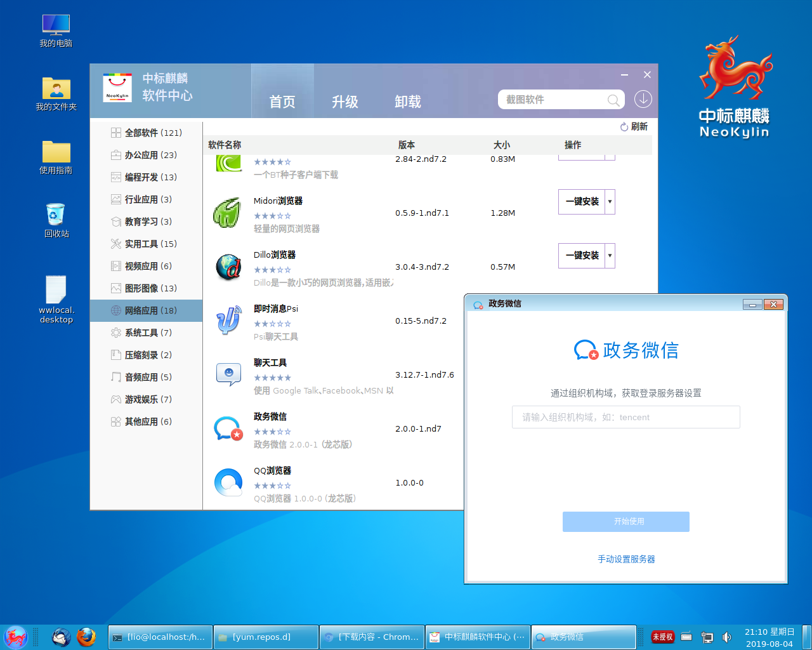Click the chat tool app icon

(228, 375)
